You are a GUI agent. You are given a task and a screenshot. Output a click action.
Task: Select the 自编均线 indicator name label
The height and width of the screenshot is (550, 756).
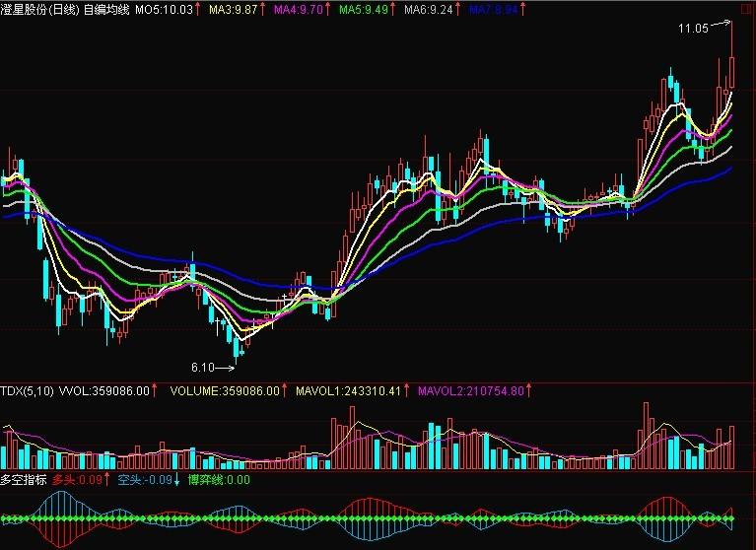click(106, 10)
